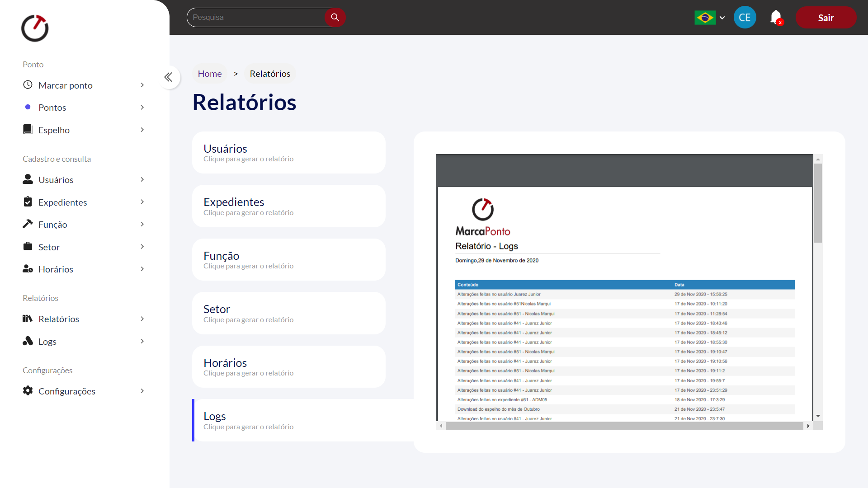Click the report preview vertical scrollbar
This screenshot has height=488, width=868.
[x=818, y=203]
